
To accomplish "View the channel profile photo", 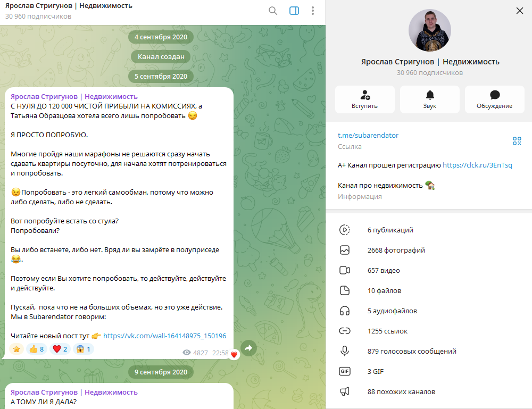I will pos(429,30).
